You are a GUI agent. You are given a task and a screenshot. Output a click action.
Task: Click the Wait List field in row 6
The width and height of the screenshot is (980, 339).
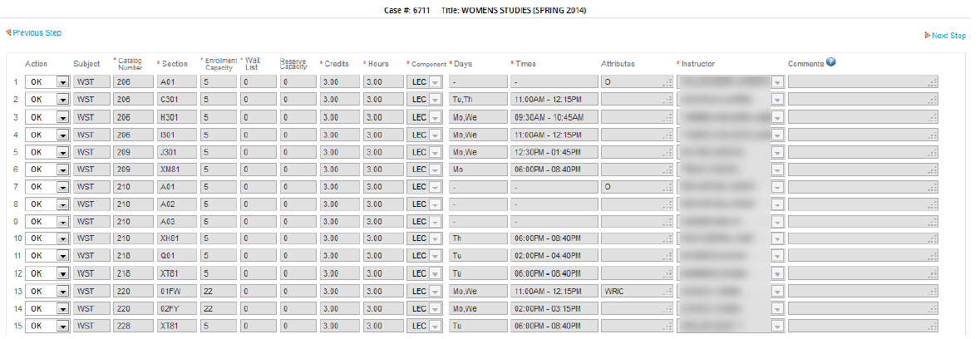coord(258,169)
